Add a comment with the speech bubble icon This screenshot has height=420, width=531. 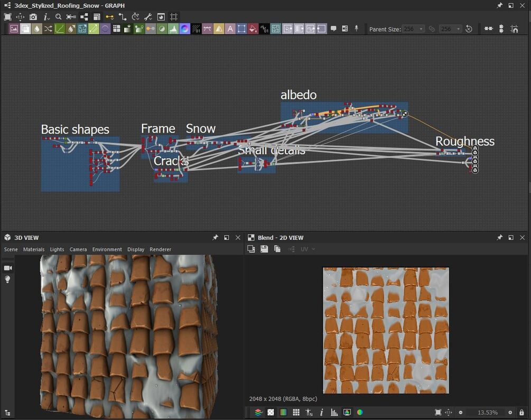click(333, 29)
